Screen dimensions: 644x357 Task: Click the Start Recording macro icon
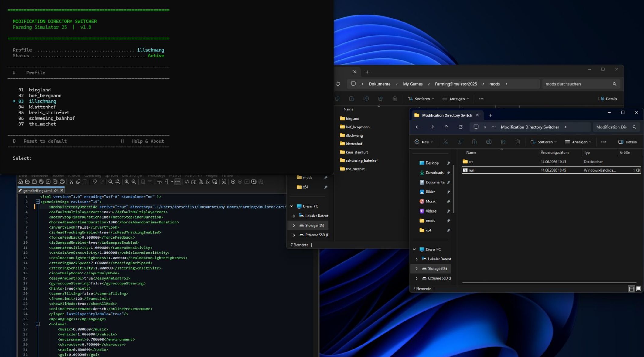pyautogui.click(x=233, y=182)
